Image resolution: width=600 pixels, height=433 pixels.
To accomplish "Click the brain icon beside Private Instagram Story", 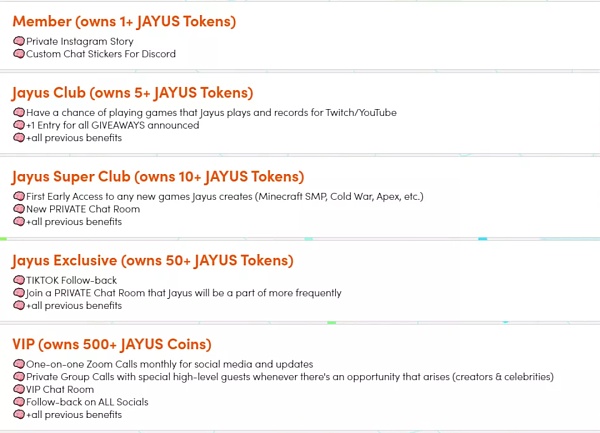I will 19,41.
